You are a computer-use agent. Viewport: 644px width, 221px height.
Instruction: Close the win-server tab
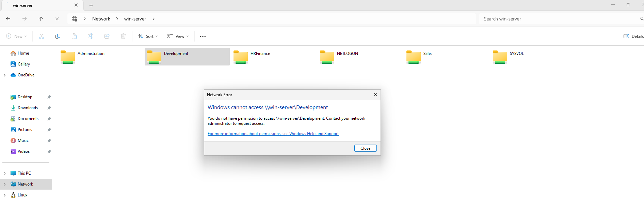click(x=76, y=5)
